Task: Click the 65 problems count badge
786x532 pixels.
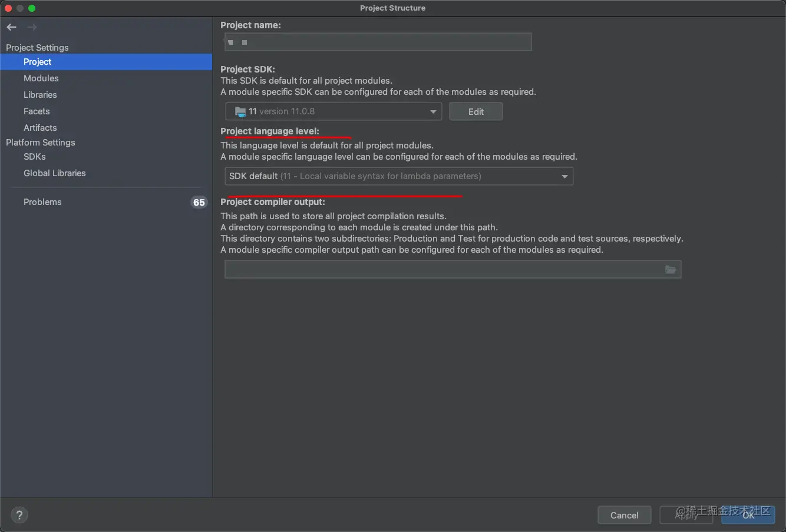Action: pyautogui.click(x=199, y=202)
